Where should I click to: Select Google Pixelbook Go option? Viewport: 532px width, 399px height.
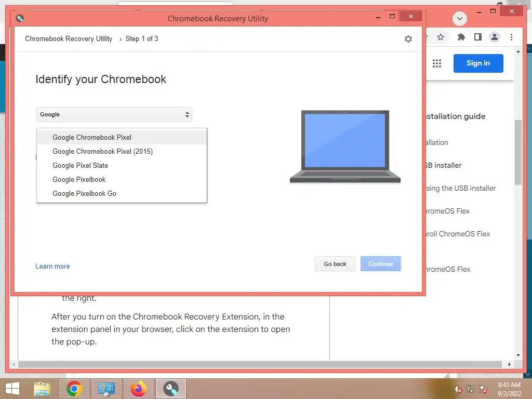[122, 193]
